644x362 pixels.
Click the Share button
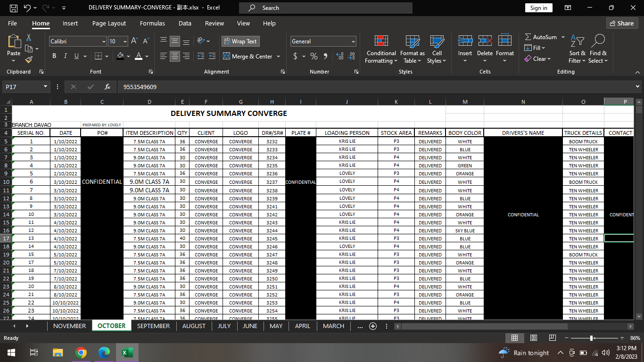pos(622,23)
